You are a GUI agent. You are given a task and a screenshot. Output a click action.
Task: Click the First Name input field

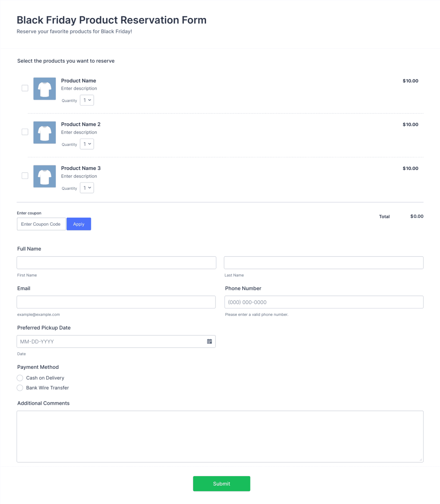click(x=116, y=262)
